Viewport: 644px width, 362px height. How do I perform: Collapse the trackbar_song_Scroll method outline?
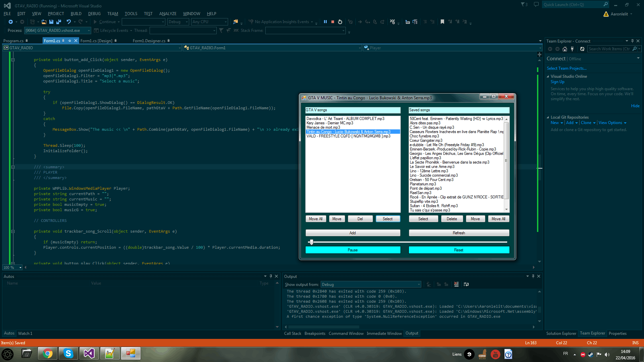[x=13, y=231]
